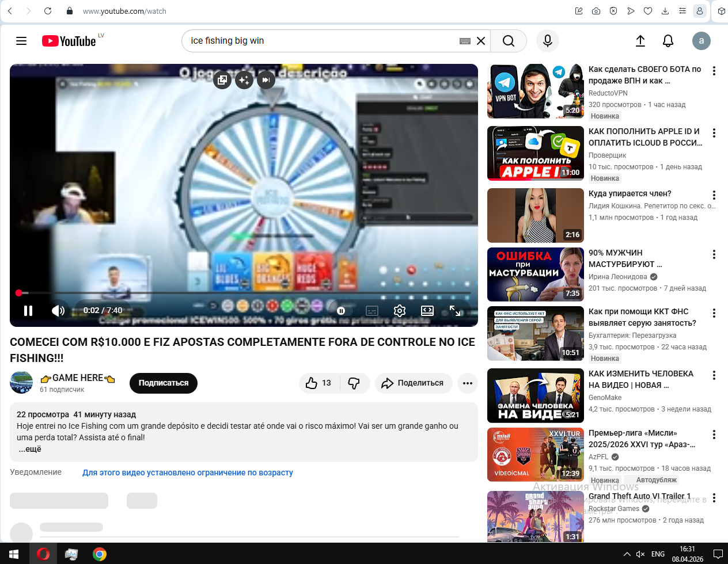Open the VPN BOT video thumbnail
Viewport: 728px width, 564px height.
[x=536, y=91]
